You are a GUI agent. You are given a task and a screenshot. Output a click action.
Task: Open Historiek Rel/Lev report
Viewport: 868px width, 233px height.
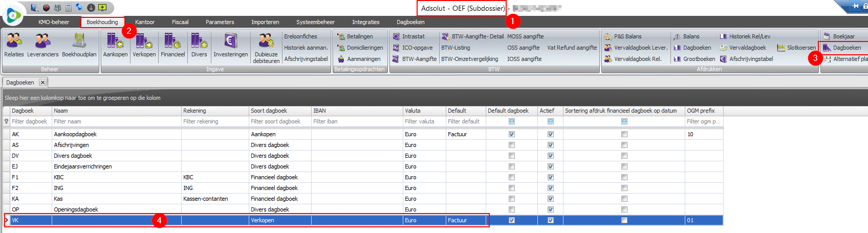[745, 36]
